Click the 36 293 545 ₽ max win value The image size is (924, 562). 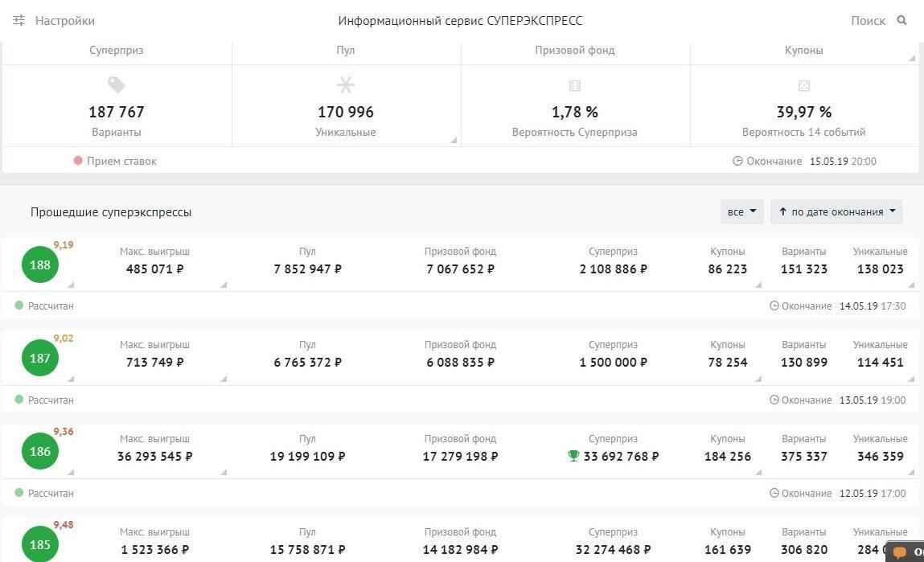(x=154, y=457)
